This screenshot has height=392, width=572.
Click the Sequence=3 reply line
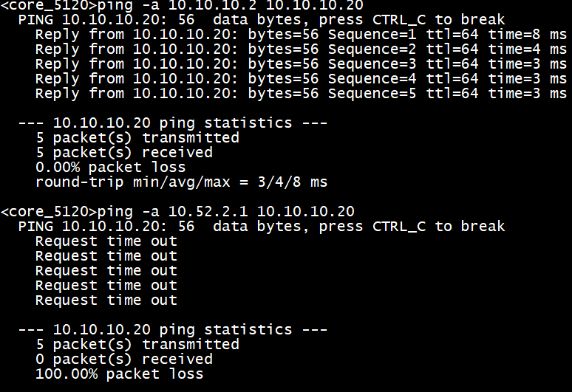(x=300, y=64)
